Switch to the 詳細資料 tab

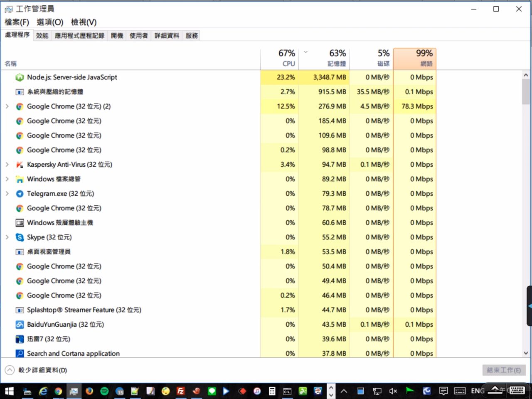167,36
